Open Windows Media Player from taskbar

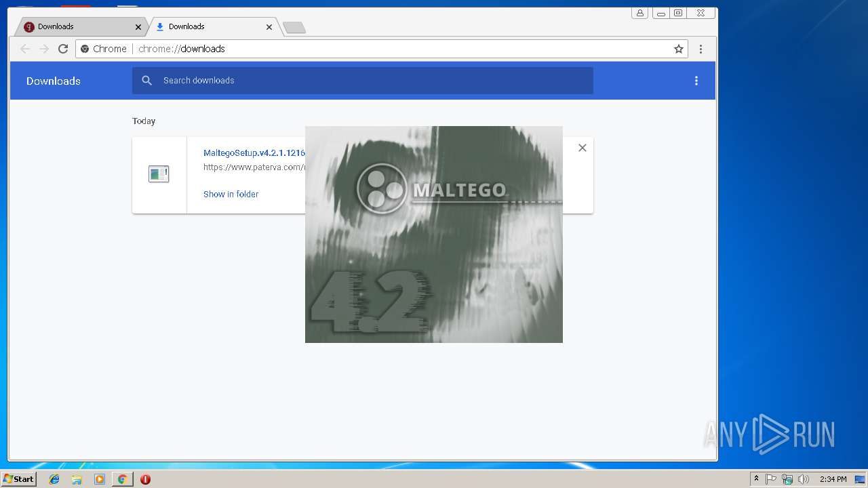click(100, 479)
